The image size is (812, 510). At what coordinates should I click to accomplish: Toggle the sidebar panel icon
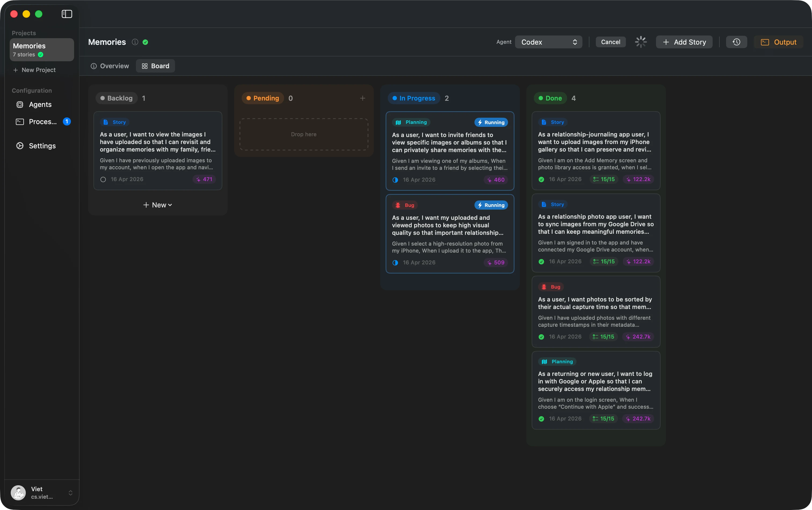tap(67, 14)
